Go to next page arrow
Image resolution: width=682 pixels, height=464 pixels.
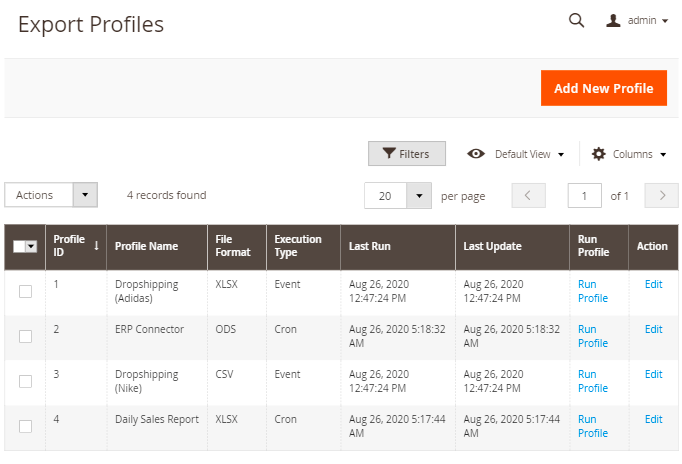point(661,196)
